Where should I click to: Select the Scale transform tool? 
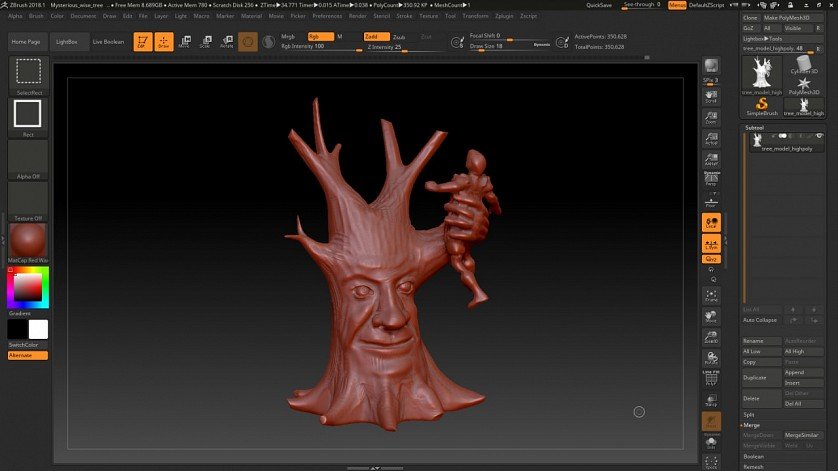206,42
